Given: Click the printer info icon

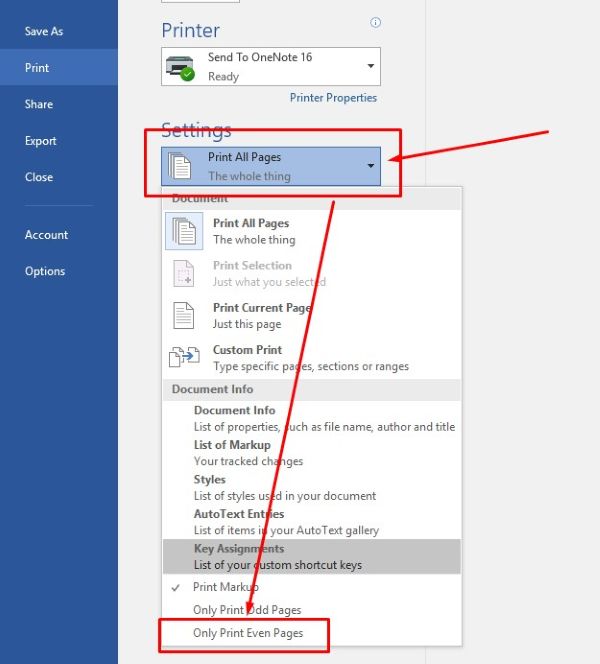Looking at the screenshot, I should tap(375, 22).
